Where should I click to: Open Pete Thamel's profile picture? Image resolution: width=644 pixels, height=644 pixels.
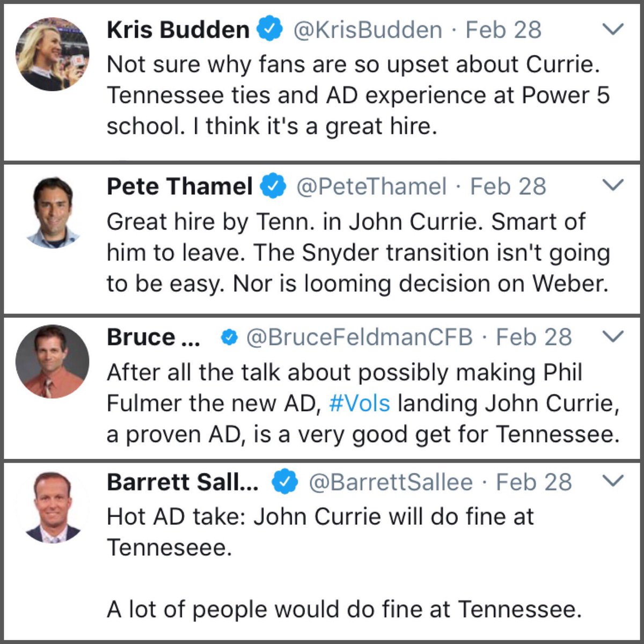(x=52, y=211)
